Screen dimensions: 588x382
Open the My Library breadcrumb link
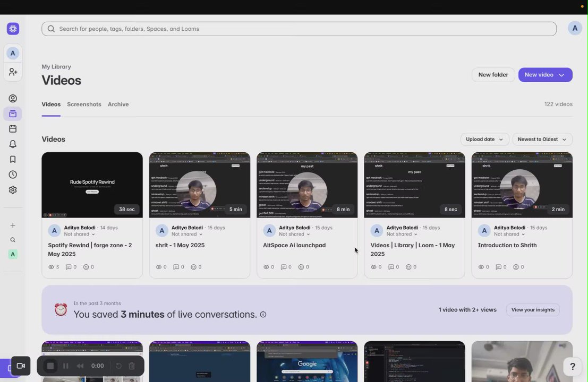click(56, 67)
